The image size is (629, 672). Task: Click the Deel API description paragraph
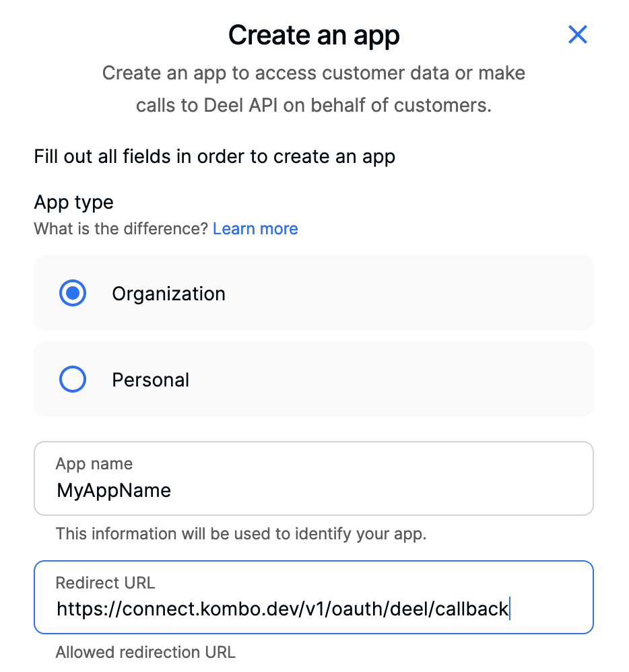[314, 89]
